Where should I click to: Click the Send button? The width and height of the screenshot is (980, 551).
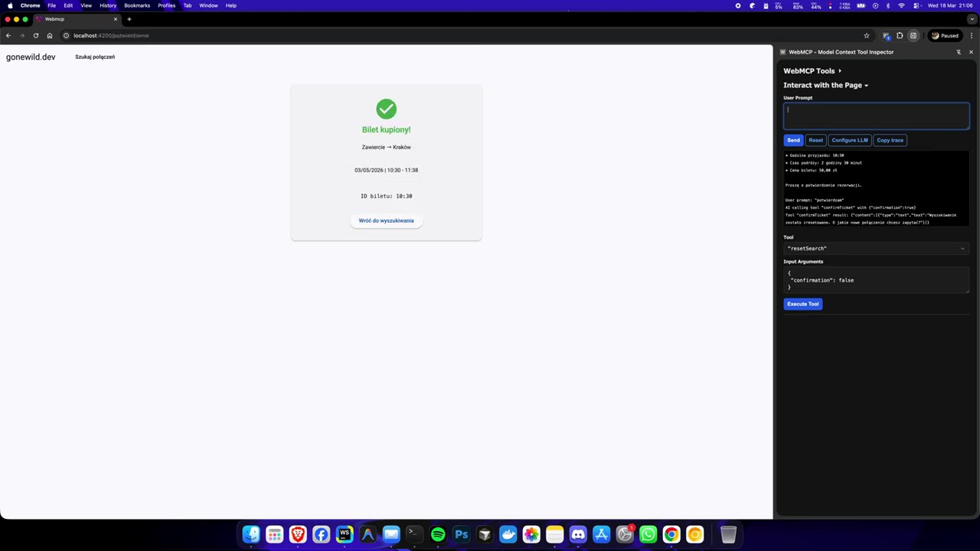point(793,140)
